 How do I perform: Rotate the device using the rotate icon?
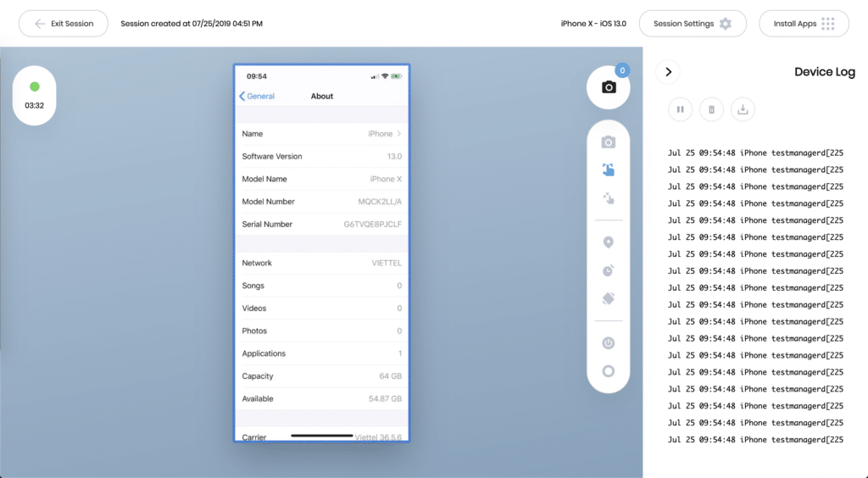tap(608, 298)
